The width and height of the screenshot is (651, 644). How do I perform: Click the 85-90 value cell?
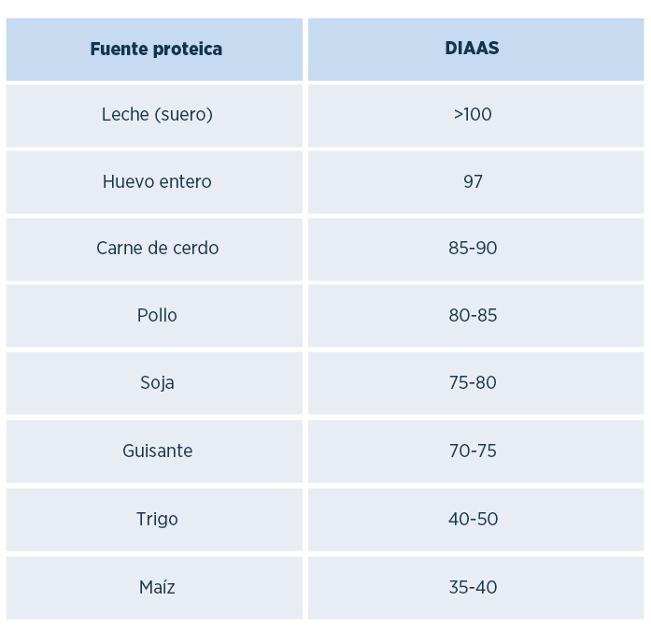(473, 249)
